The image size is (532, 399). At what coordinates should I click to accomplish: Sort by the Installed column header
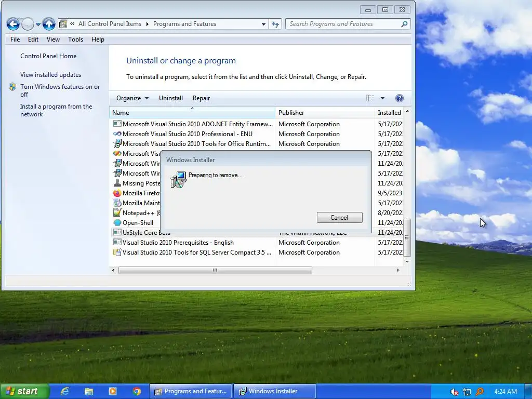click(389, 113)
